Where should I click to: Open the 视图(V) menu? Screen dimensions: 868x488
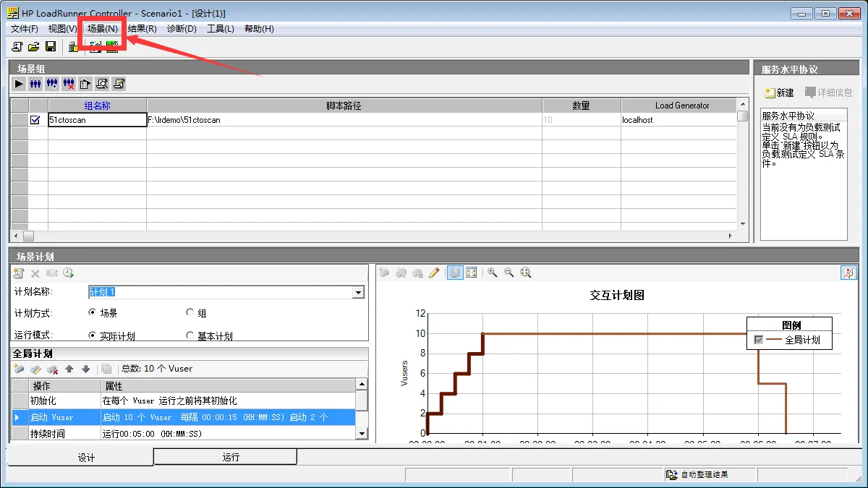pyautogui.click(x=63, y=29)
